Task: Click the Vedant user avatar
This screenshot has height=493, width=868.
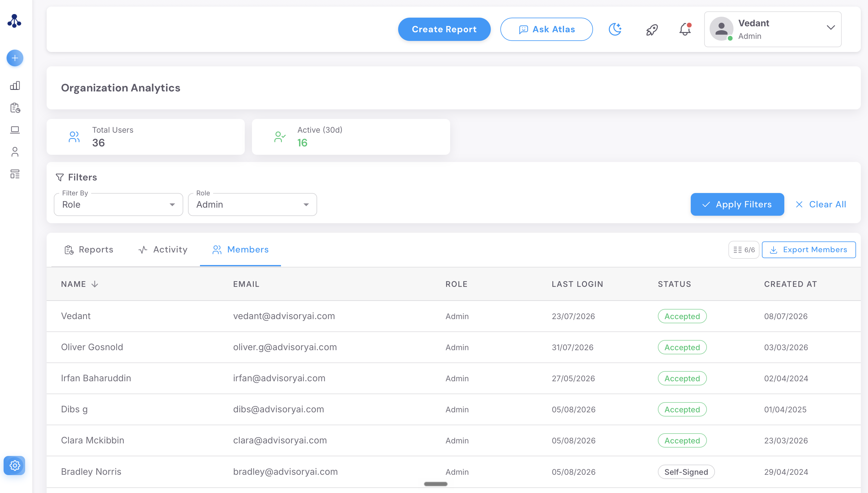Action: click(721, 29)
